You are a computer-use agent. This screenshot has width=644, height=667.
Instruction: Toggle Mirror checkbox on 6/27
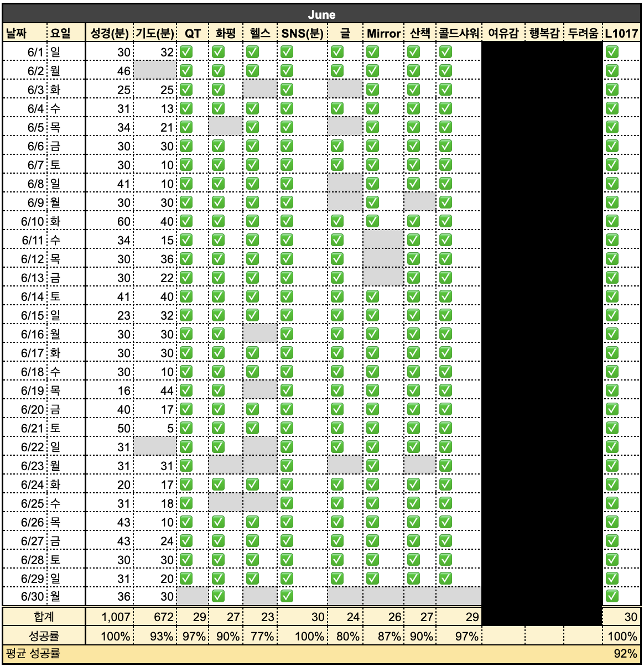(372, 541)
